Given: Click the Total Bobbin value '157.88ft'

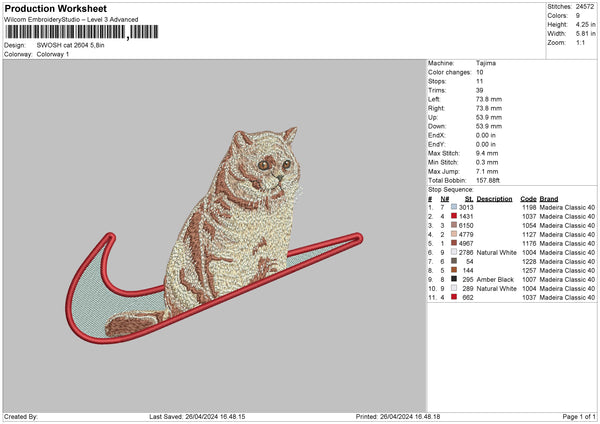Looking at the screenshot, I should coord(488,180).
